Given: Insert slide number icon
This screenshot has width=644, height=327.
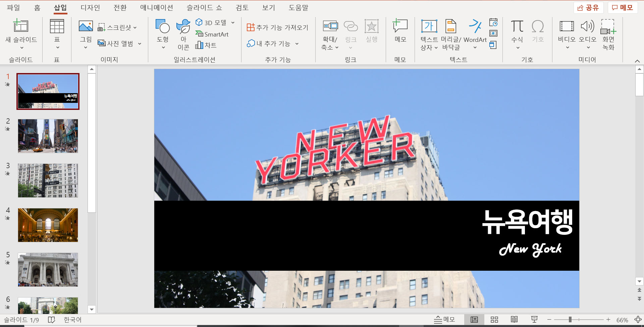Looking at the screenshot, I should (x=493, y=33).
